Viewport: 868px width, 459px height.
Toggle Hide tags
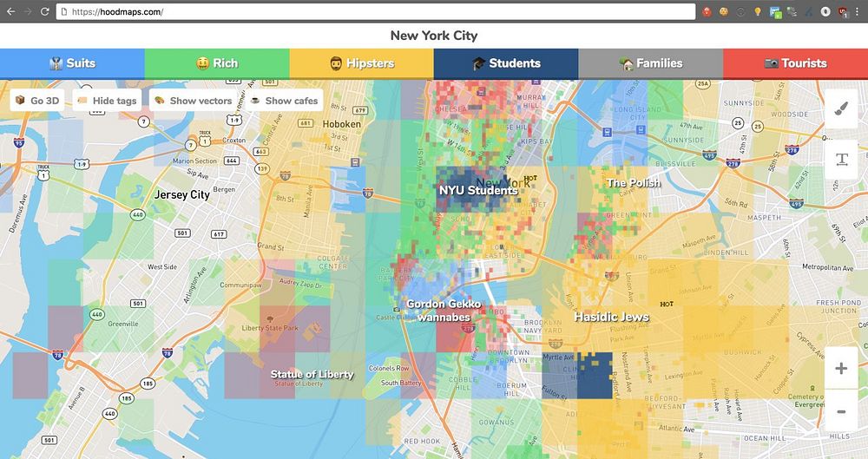coord(107,101)
